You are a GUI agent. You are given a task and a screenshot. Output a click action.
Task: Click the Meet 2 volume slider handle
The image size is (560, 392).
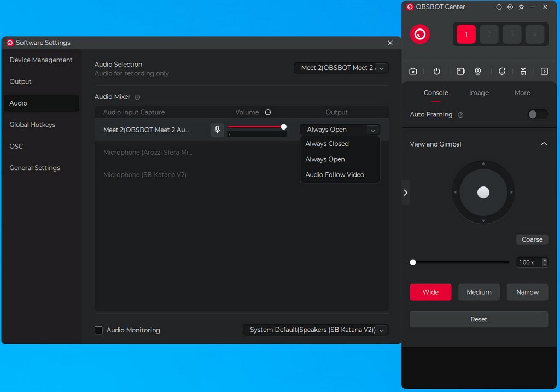tap(284, 127)
